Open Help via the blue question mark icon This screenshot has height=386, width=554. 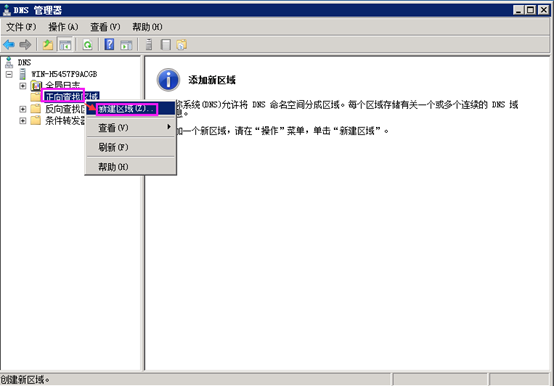click(x=110, y=45)
